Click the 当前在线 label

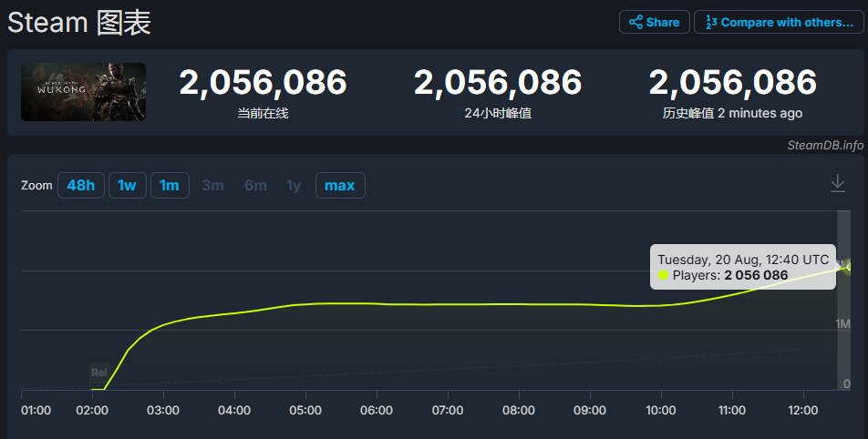point(263,113)
